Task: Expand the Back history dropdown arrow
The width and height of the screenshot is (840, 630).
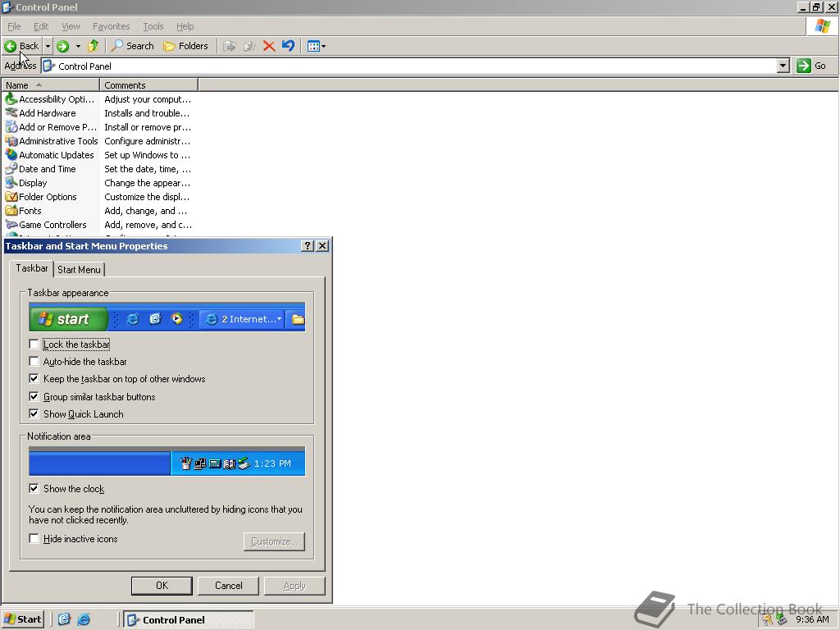Action: (48, 46)
